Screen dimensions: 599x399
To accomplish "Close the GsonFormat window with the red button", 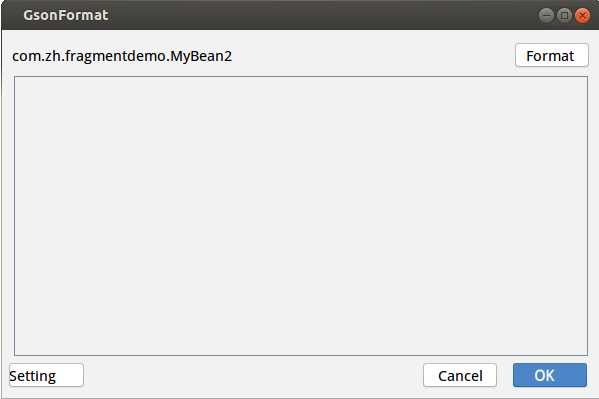I will pos(582,15).
